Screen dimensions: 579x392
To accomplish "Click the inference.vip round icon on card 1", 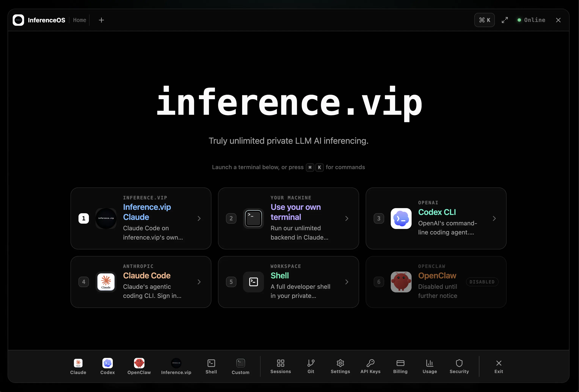I will [106, 218].
